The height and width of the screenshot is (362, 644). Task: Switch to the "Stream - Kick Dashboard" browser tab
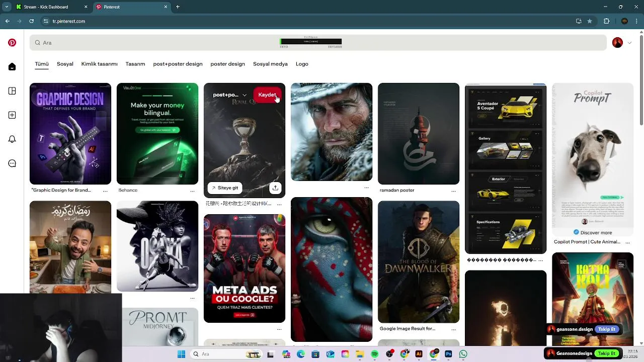point(53,7)
